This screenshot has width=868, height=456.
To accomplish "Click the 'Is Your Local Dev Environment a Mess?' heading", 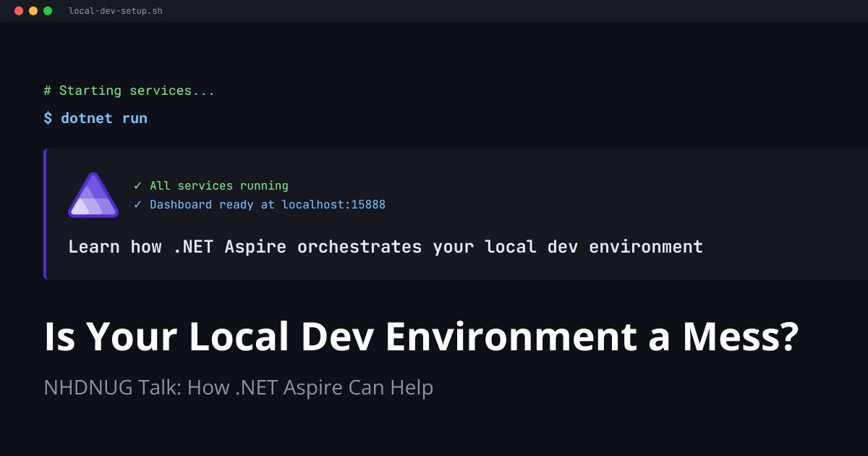I will pos(421,338).
